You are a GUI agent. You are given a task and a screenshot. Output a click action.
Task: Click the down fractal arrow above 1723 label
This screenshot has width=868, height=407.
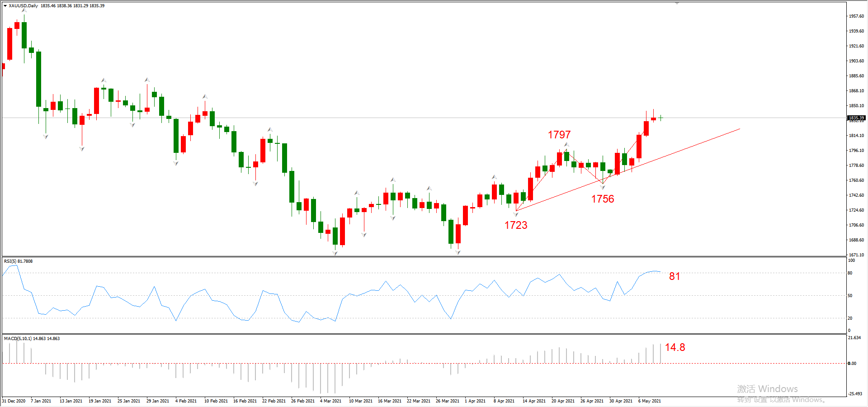pos(516,214)
